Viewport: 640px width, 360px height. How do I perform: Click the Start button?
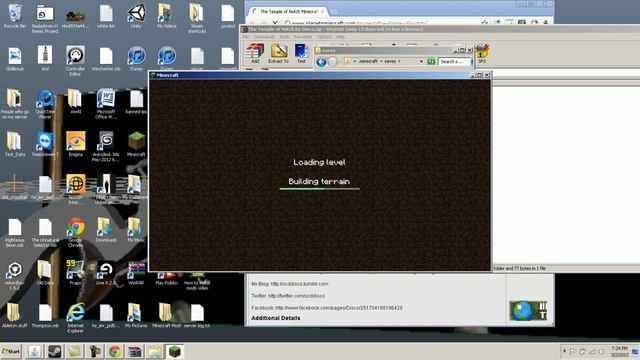coord(11,351)
